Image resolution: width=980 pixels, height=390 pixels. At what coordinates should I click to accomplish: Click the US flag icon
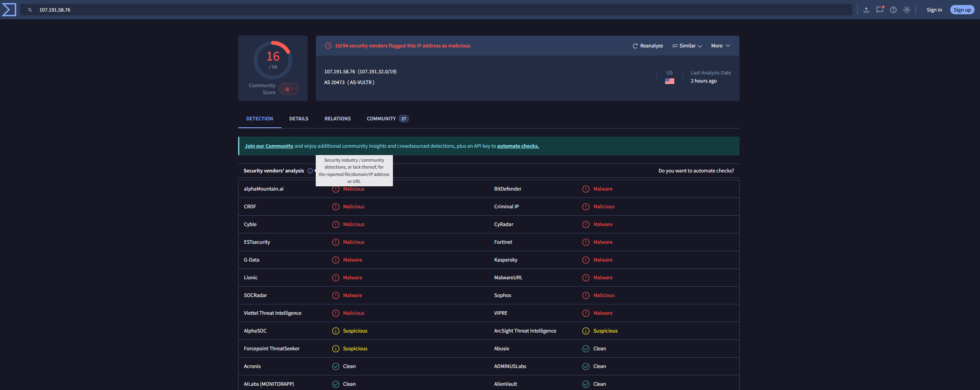pos(670,81)
